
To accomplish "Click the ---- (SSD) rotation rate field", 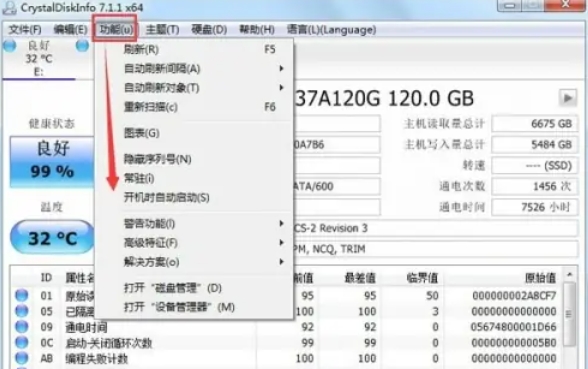I will (x=534, y=165).
